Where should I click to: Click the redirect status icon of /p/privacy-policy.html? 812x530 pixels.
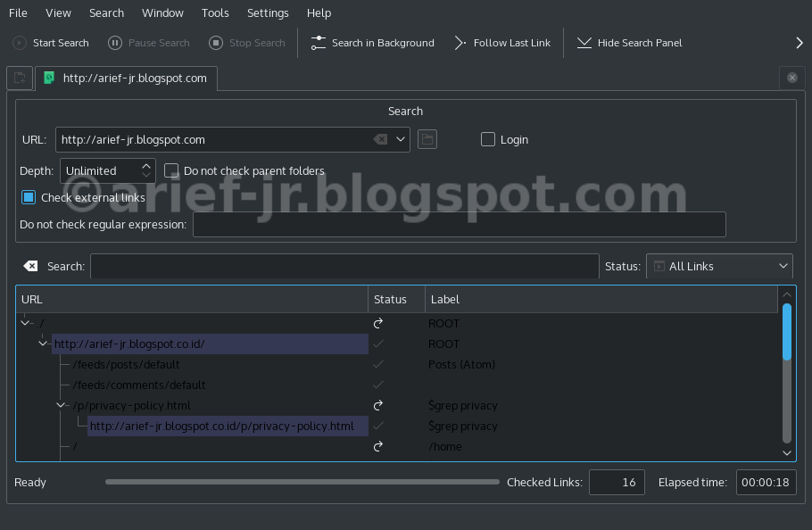(x=378, y=405)
